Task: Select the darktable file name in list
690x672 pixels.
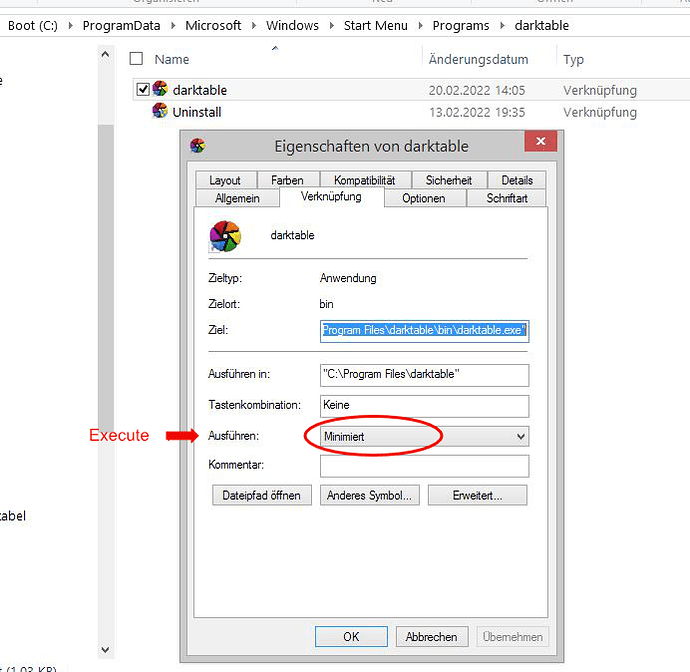Action: (x=200, y=90)
